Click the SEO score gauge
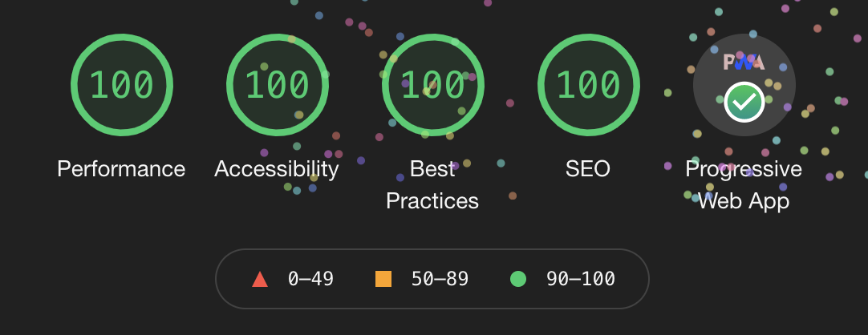This screenshot has width=868, height=335. 589,85
